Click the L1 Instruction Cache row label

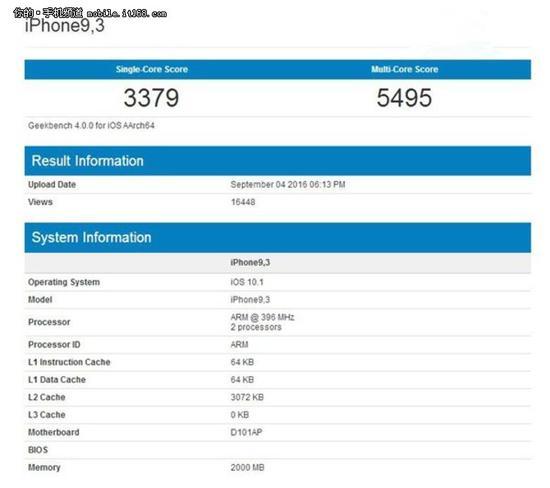tap(69, 362)
